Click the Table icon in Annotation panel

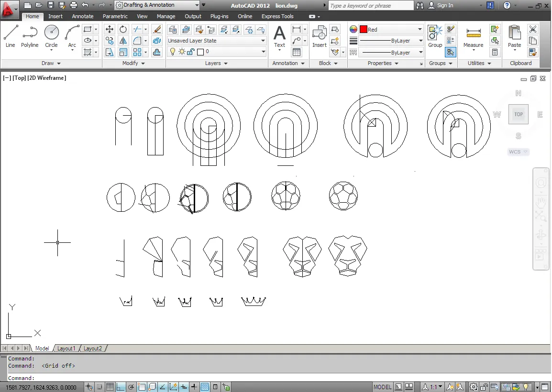297,53
